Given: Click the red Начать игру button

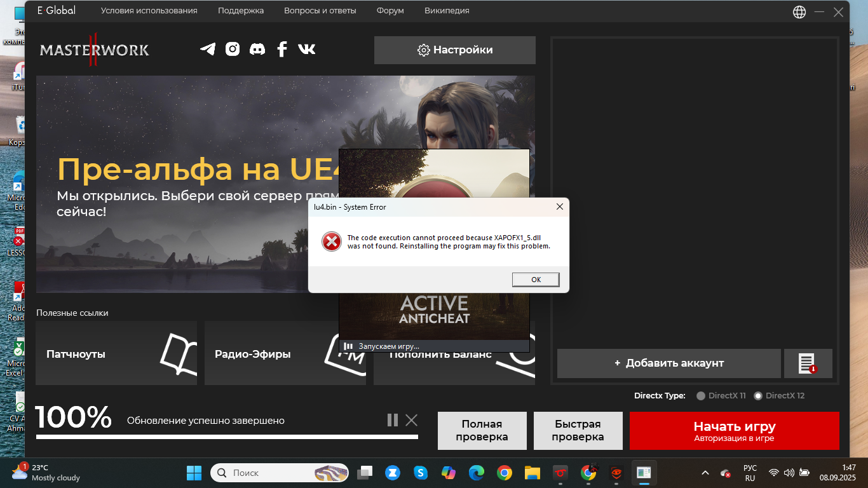Looking at the screenshot, I should click(735, 431).
